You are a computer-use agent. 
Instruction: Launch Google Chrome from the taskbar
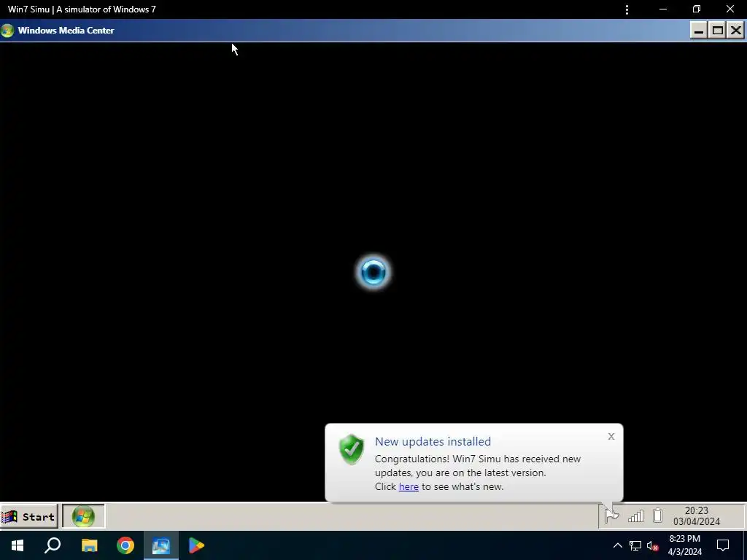click(x=125, y=545)
